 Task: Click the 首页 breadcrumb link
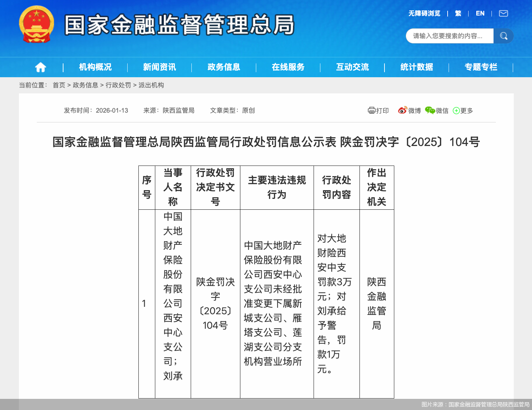59,85
